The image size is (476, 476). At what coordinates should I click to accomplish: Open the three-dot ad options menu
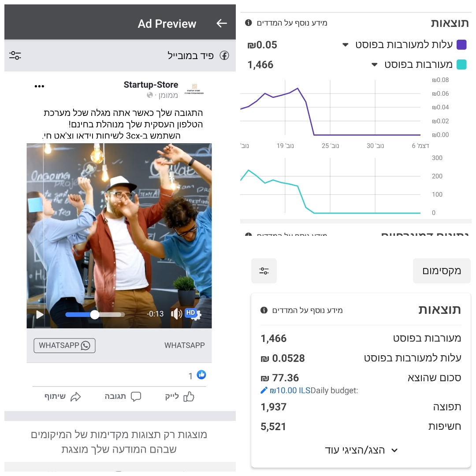tap(40, 86)
